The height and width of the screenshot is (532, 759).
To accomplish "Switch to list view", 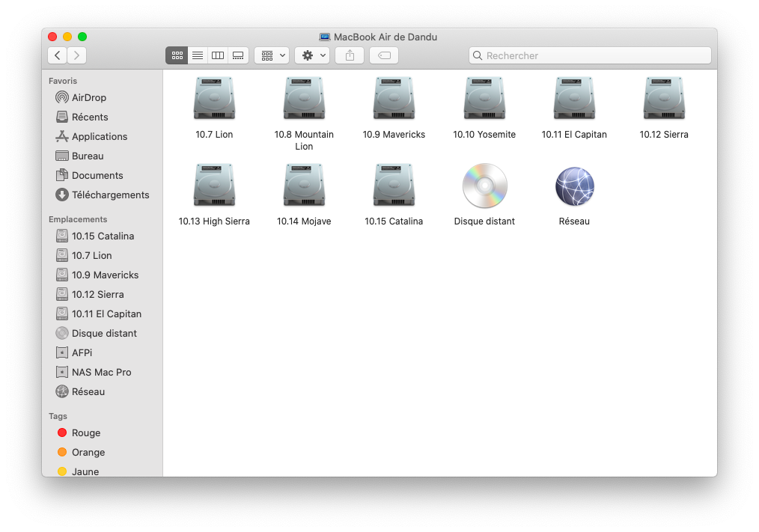I will coord(198,55).
